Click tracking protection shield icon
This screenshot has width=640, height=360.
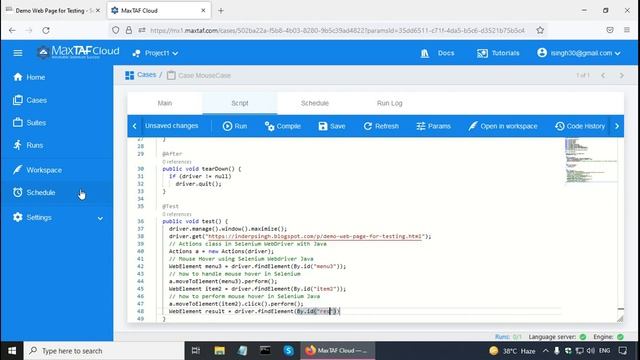pos(116,30)
